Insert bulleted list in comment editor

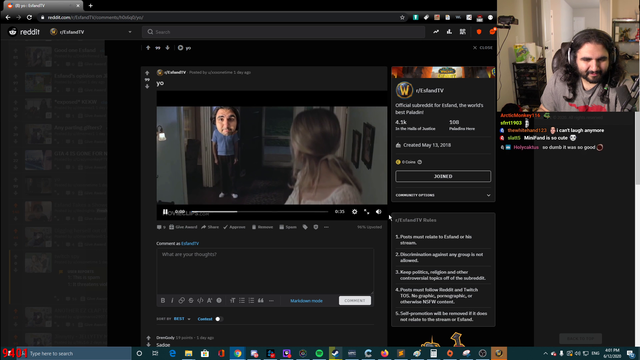pyautogui.click(x=242, y=300)
